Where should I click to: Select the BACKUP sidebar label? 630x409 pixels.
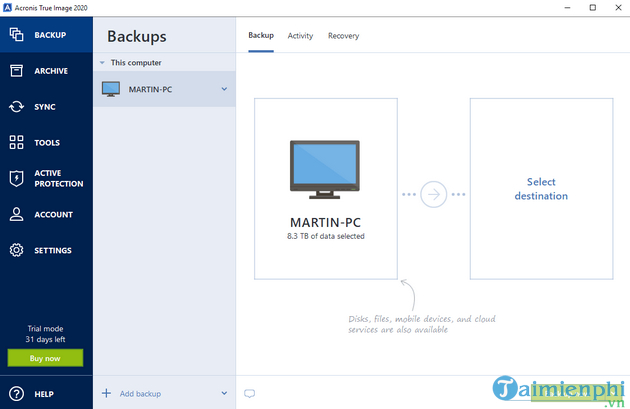(x=50, y=35)
